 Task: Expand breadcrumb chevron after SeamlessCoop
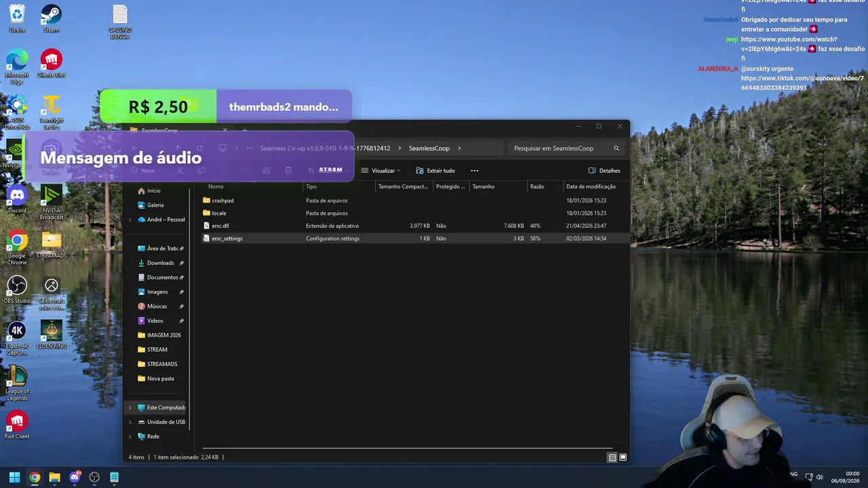(x=460, y=148)
